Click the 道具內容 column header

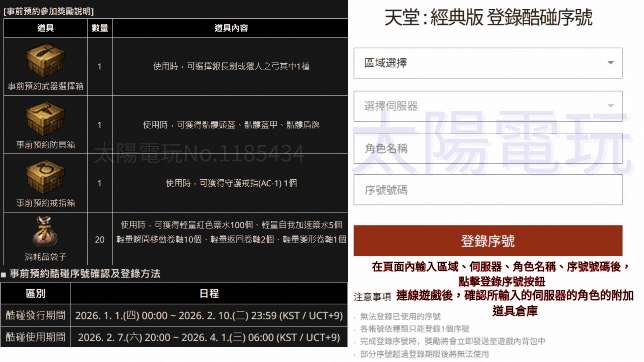pos(231,28)
